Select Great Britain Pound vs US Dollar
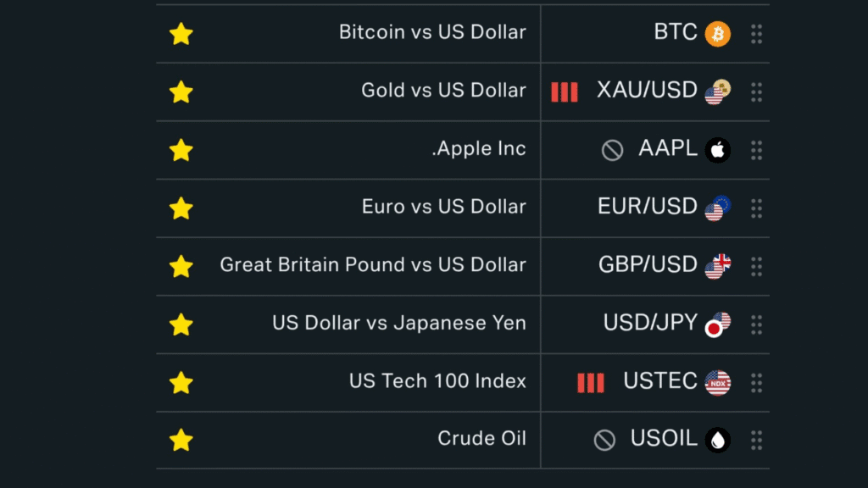 click(x=373, y=264)
